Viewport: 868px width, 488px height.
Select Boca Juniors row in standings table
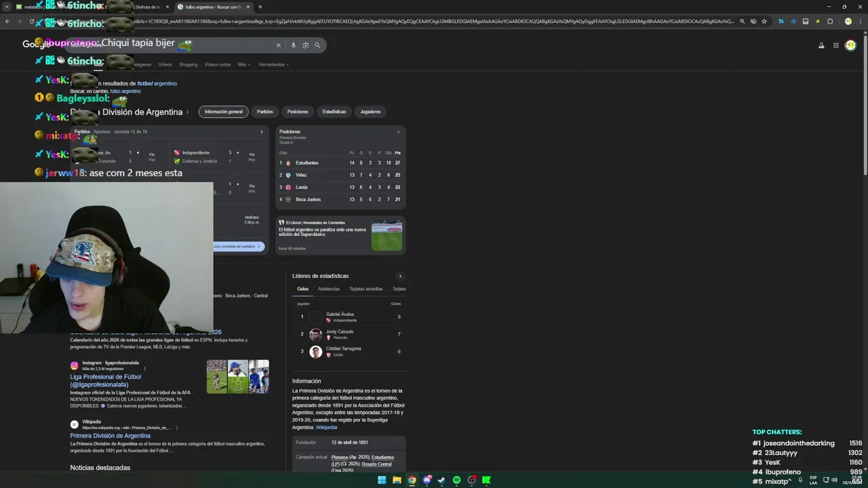click(x=340, y=199)
